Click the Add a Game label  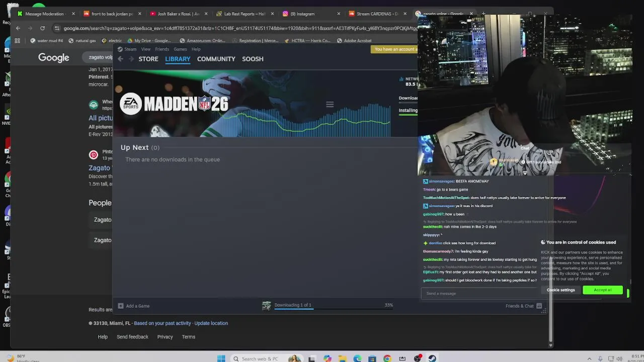(138, 306)
